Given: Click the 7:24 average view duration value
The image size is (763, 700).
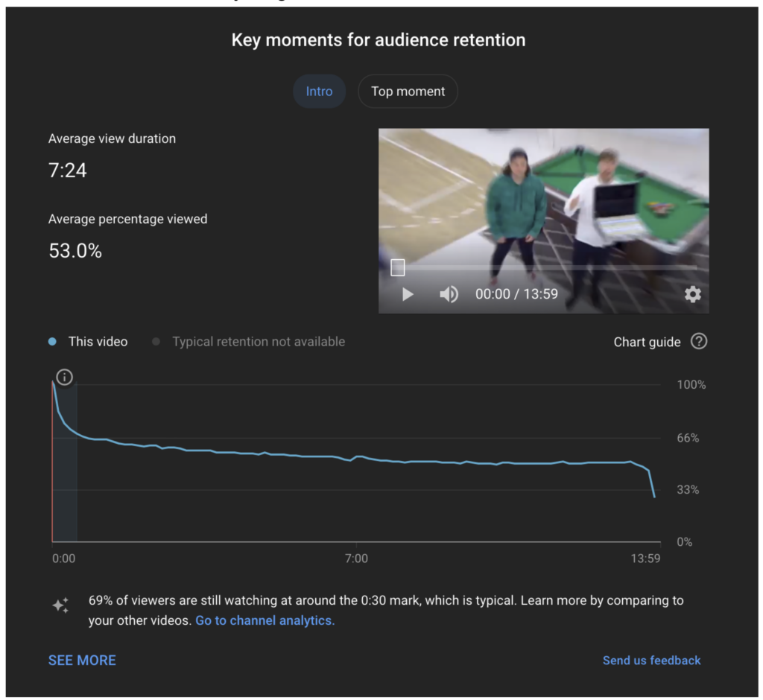Looking at the screenshot, I should (x=68, y=171).
